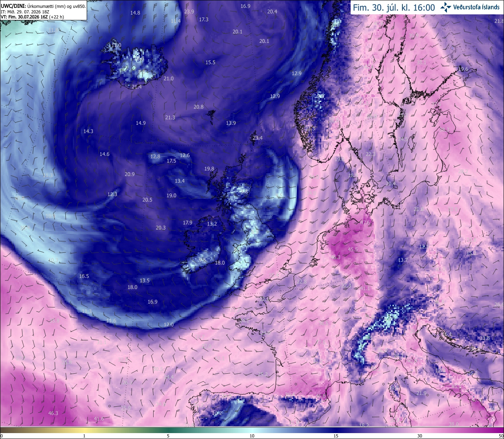
Task: Click the 47.6 value over northern Germany
Action: click(365, 222)
